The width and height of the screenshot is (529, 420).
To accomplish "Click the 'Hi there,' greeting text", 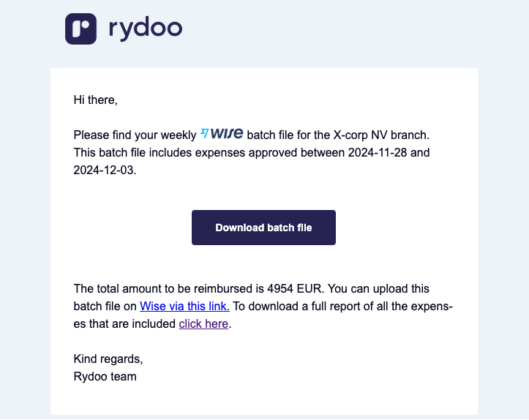I will [x=95, y=100].
